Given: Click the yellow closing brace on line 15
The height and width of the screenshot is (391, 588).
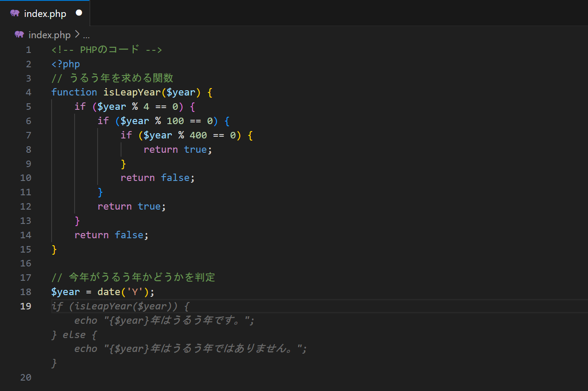Looking at the screenshot, I should coord(54,250).
